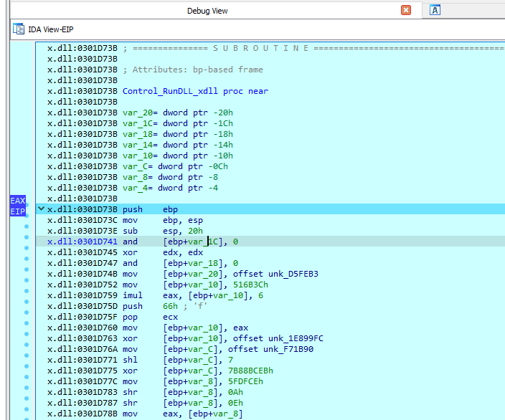505x420 pixels.
Task: Select the constant 5FDFCEh
Action: coord(245,381)
